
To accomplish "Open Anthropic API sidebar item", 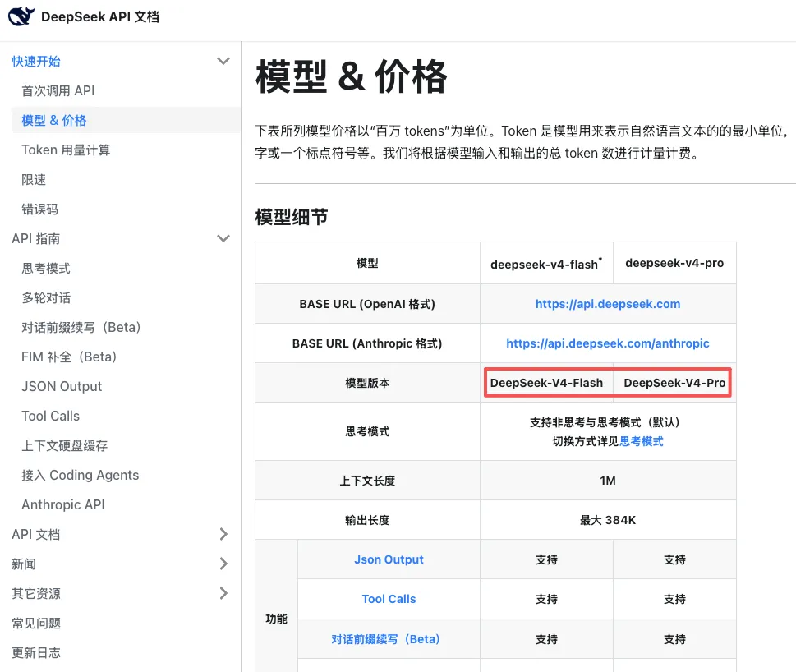I will click(x=63, y=504).
